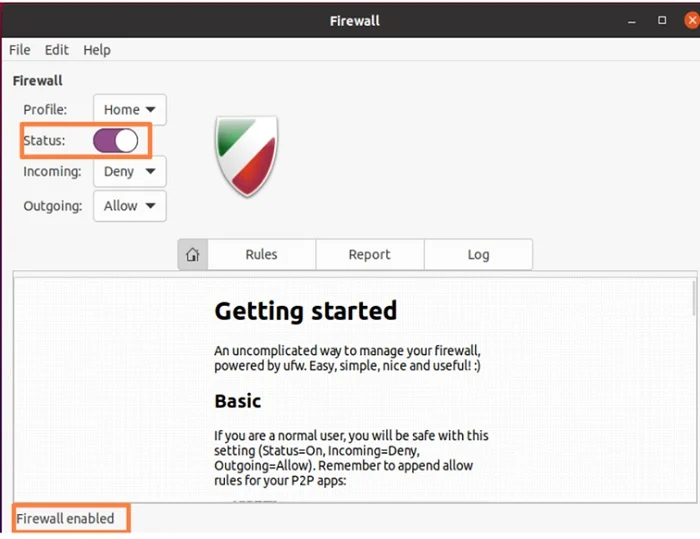Click the 'Basic' section heading

(x=238, y=401)
